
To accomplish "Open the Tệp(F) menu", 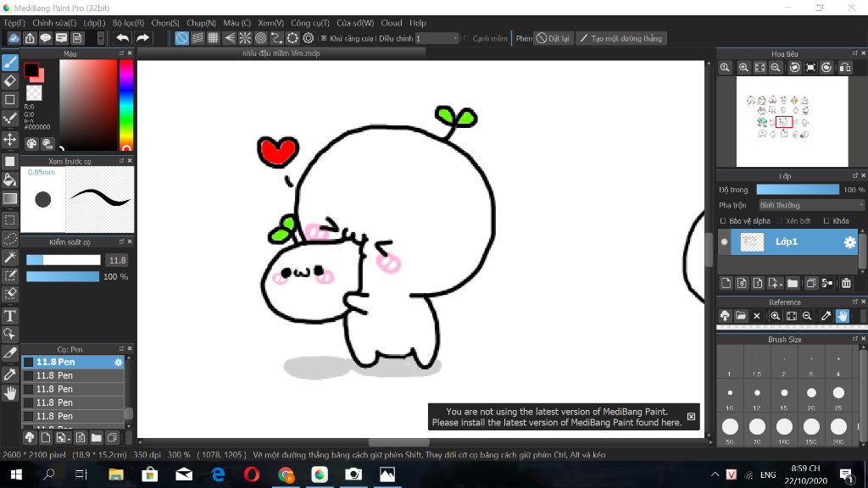I will (14, 23).
